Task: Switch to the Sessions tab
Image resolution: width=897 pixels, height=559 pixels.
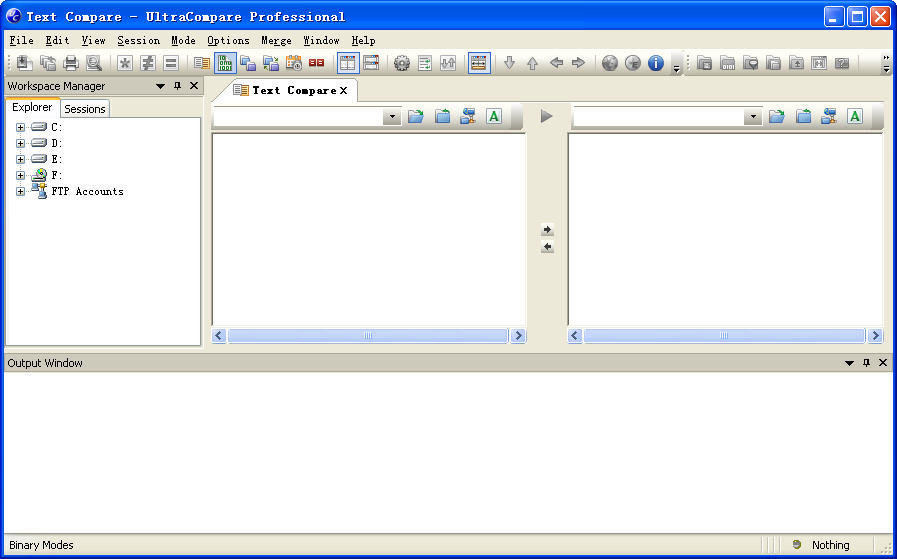Action: coord(85,109)
